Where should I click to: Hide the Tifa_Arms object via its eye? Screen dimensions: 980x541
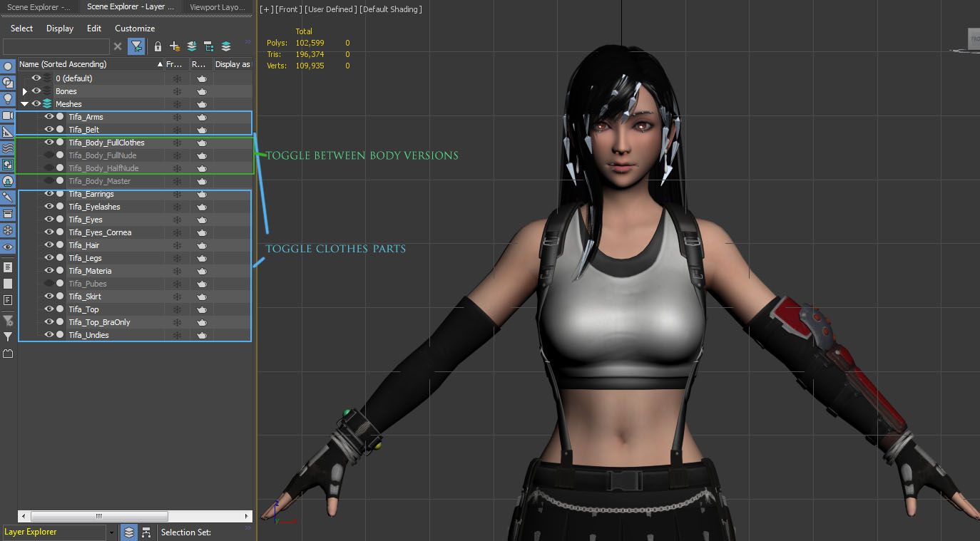click(x=49, y=117)
